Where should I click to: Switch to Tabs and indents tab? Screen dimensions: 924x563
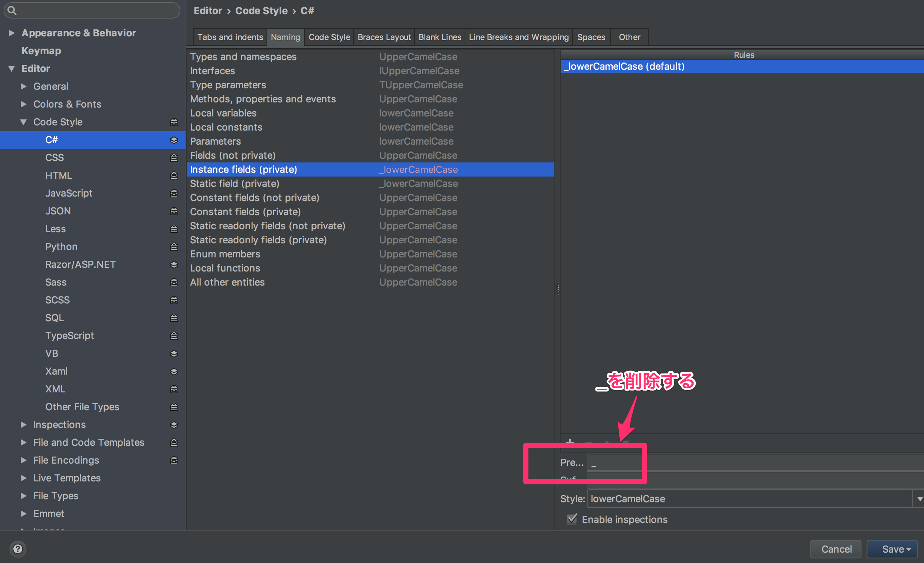tap(230, 37)
